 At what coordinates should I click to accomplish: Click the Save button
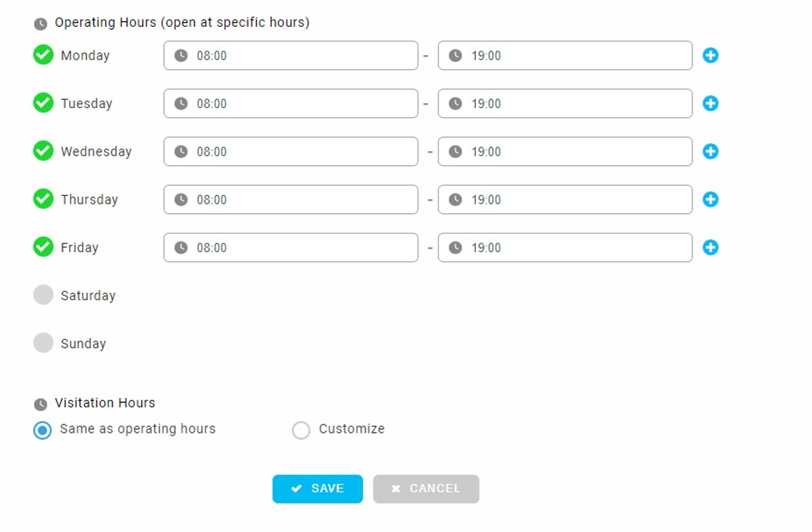tap(318, 489)
